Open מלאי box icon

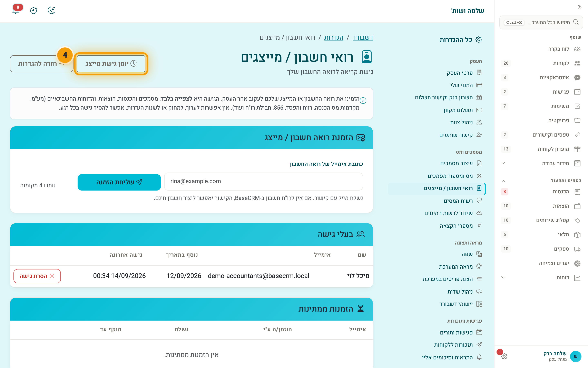point(577,235)
